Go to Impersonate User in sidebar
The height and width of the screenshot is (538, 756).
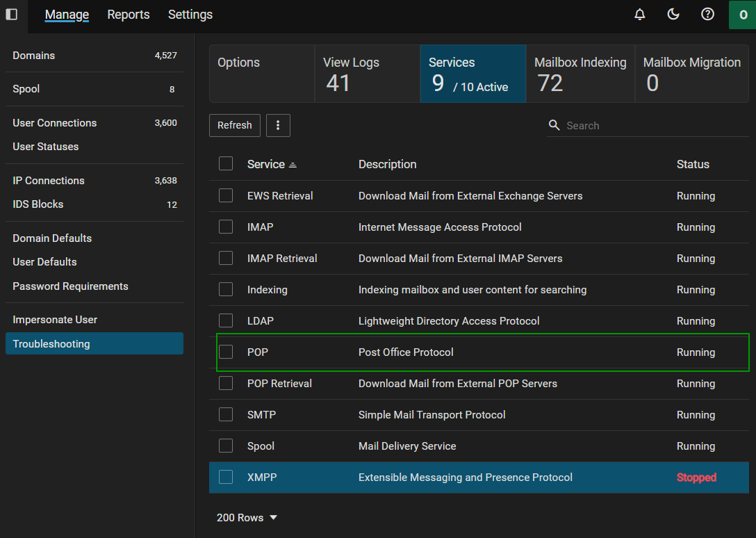pos(55,320)
